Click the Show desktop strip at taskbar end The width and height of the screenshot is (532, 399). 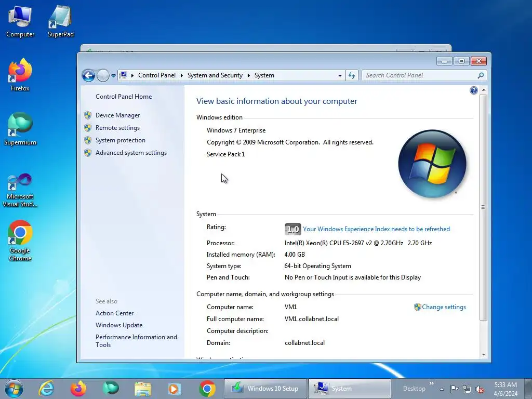pyautogui.click(x=528, y=389)
